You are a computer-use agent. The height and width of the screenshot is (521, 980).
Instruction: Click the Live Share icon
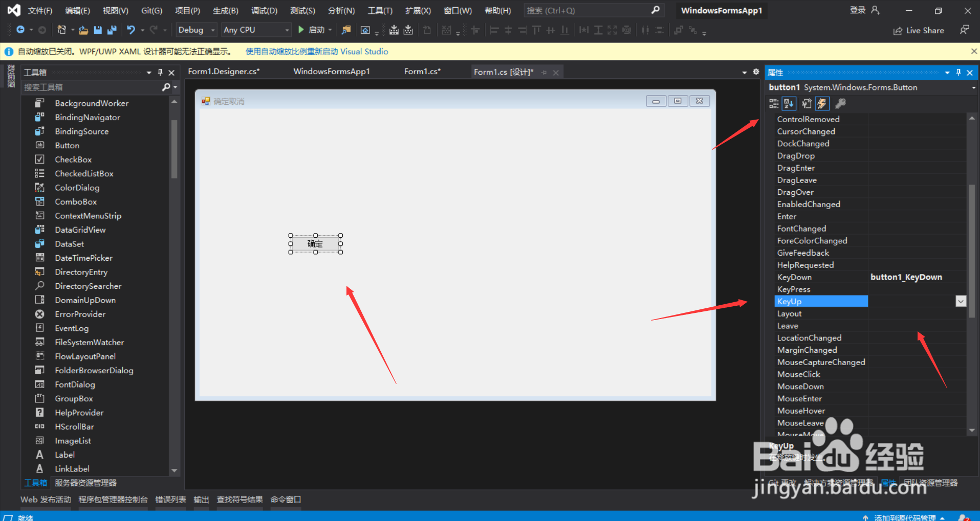click(x=898, y=31)
